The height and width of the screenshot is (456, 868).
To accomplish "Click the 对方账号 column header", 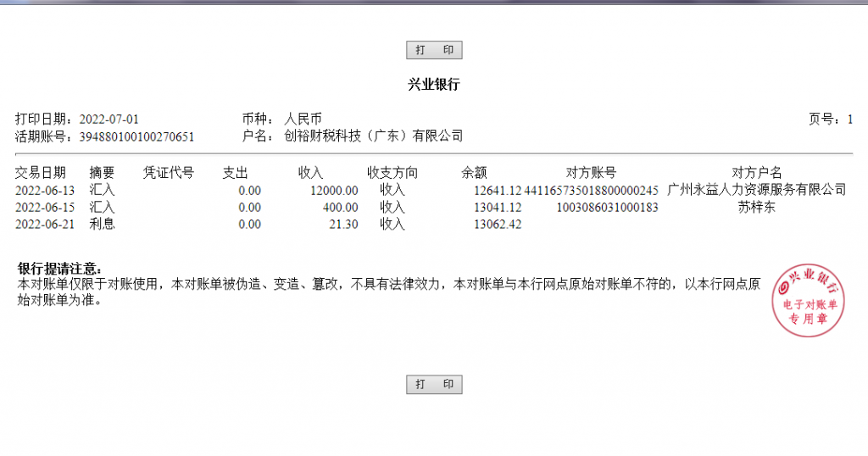I will pos(591,173).
